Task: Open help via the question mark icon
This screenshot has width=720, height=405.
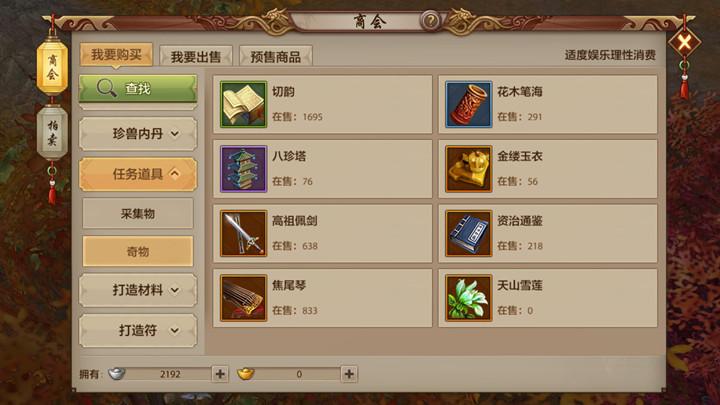Action: pyautogui.click(x=430, y=21)
